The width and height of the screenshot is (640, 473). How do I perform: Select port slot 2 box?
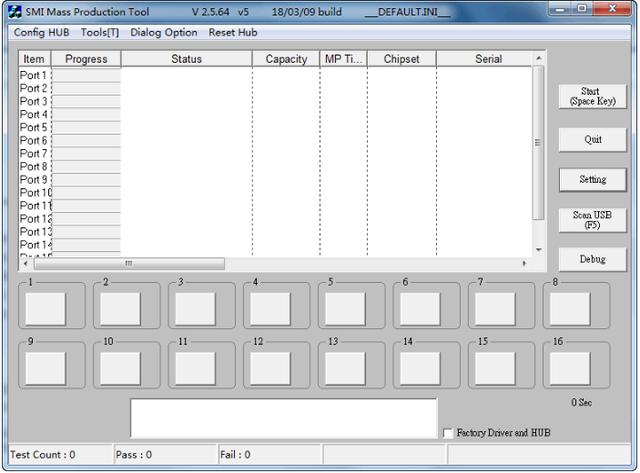point(120,309)
